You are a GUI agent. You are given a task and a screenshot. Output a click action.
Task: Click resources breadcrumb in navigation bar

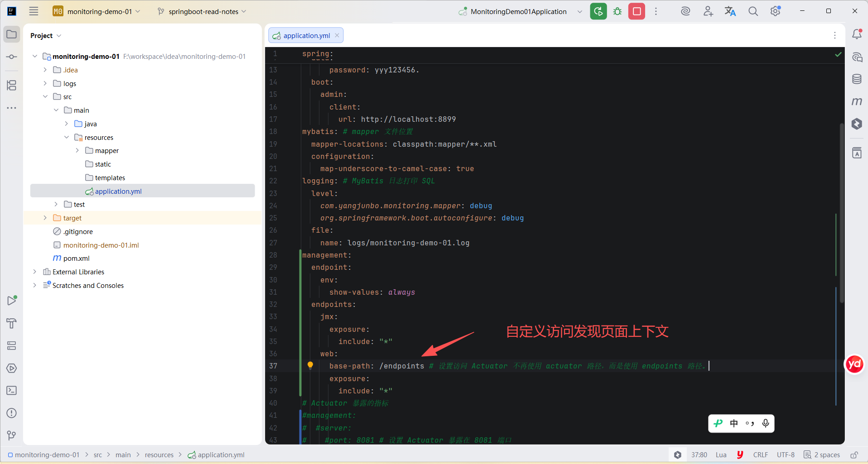click(x=159, y=455)
